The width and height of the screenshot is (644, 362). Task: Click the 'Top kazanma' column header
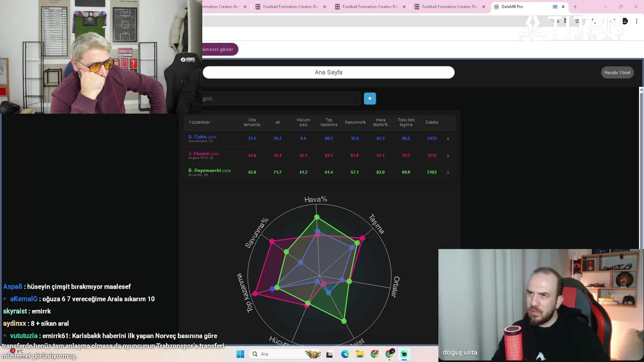coord(329,122)
